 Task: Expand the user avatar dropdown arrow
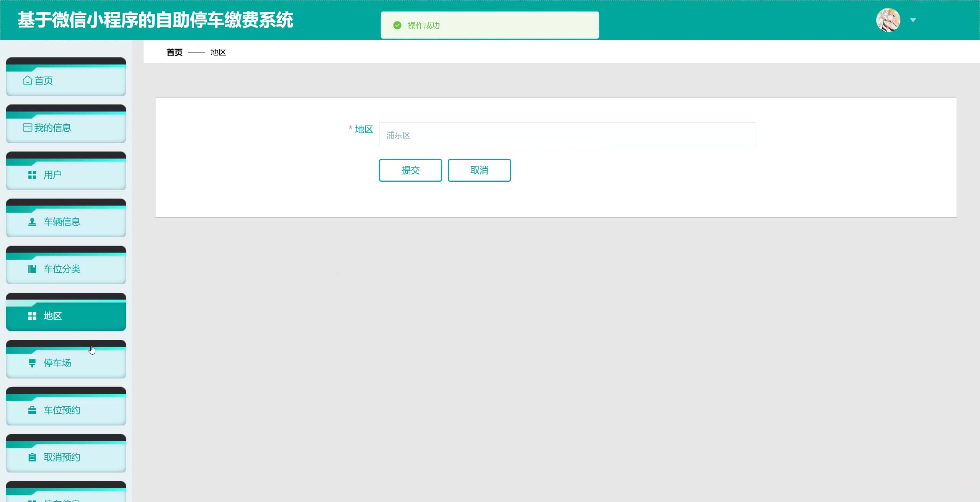point(913,20)
